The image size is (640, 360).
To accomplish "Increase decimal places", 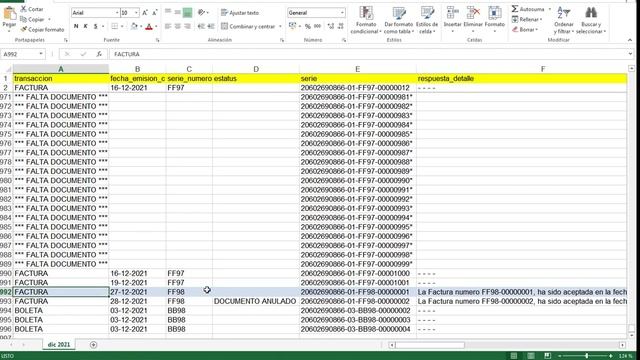I will [331, 26].
